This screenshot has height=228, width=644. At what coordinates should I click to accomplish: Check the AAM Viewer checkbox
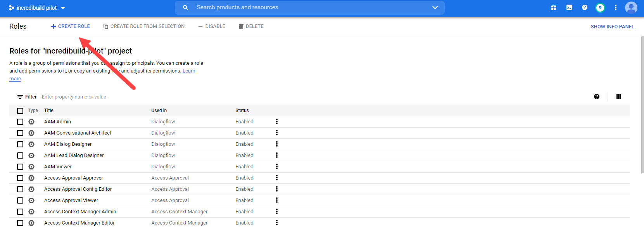point(20,167)
